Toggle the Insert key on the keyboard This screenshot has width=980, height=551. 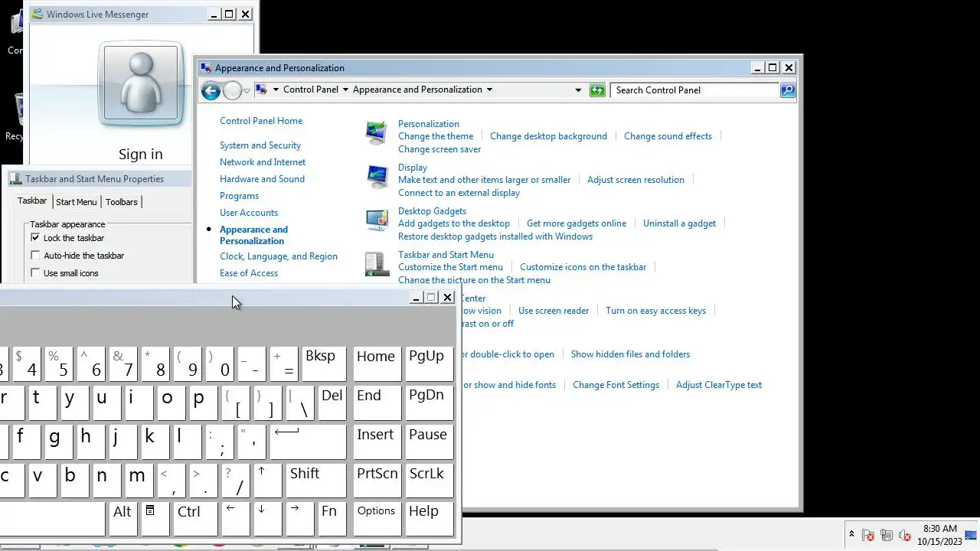(x=377, y=442)
